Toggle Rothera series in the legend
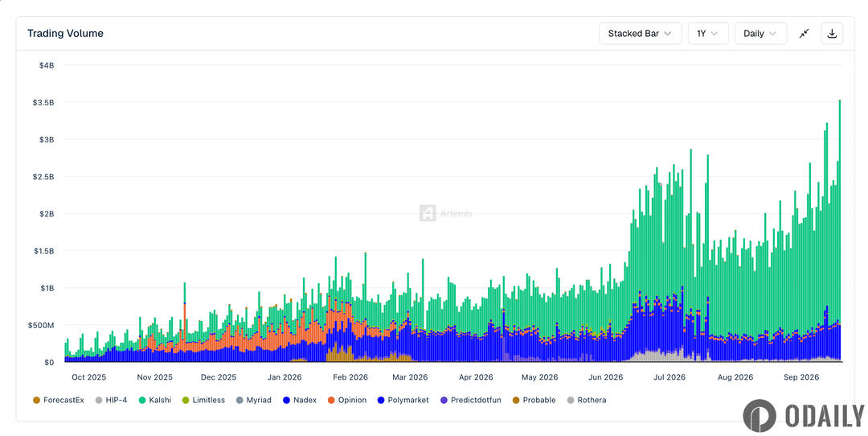 coord(587,400)
